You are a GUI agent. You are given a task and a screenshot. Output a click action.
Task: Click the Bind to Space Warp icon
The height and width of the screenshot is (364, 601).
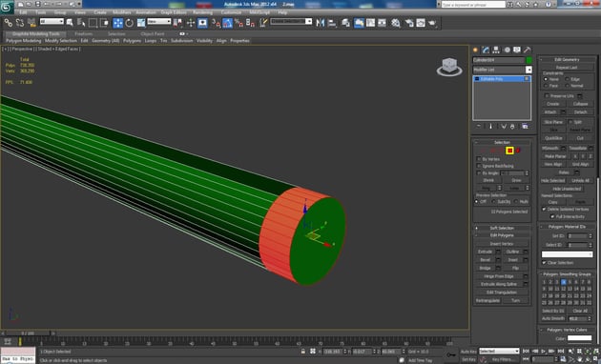[x=31, y=23]
